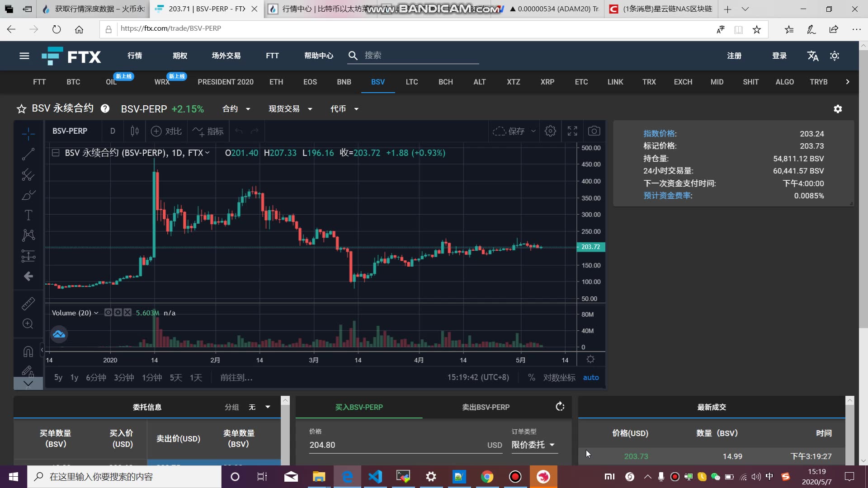Remove the Volume indicator with X icon

click(127, 313)
